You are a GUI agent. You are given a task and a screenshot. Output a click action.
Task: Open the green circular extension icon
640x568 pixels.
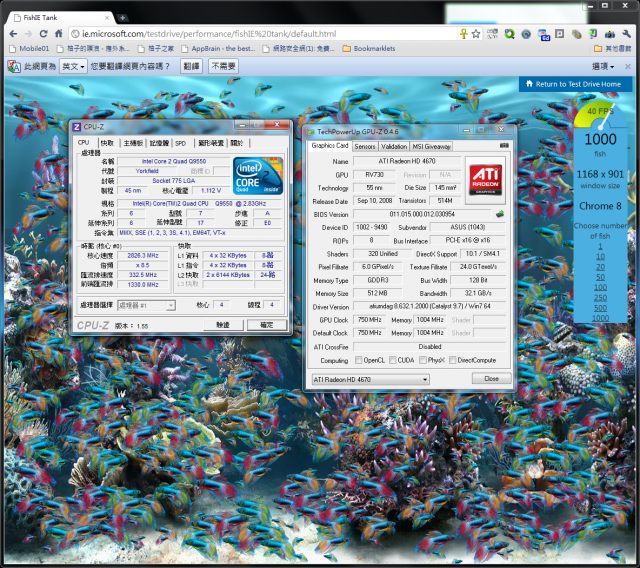(x=509, y=34)
